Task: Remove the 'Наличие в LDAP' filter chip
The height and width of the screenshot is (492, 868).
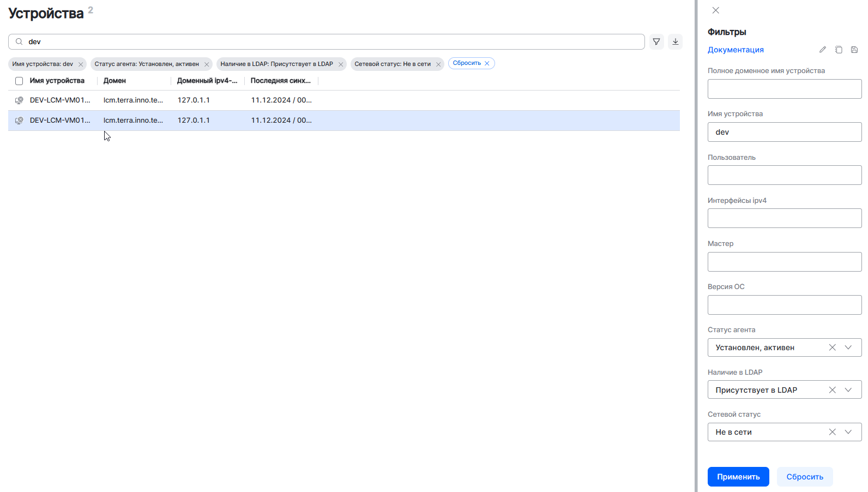Action: pos(341,64)
